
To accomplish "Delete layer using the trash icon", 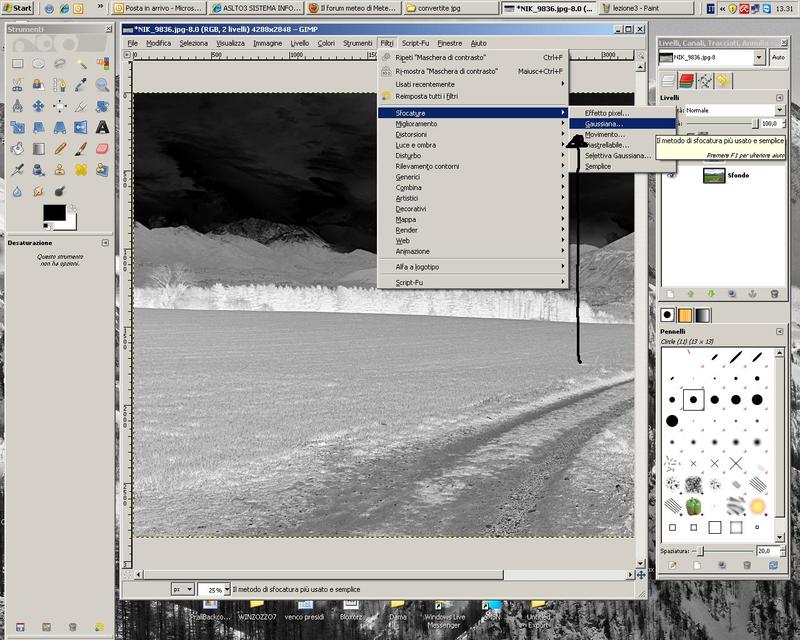I will point(773,293).
